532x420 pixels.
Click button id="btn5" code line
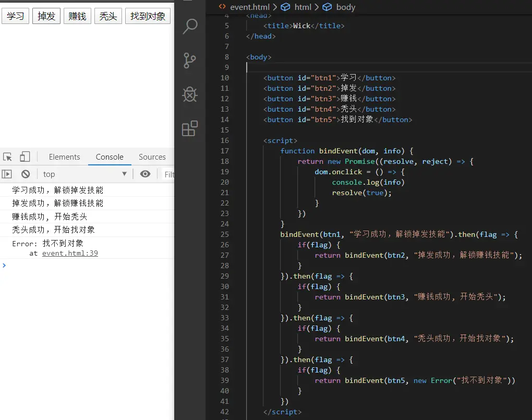pyautogui.click(x=337, y=119)
